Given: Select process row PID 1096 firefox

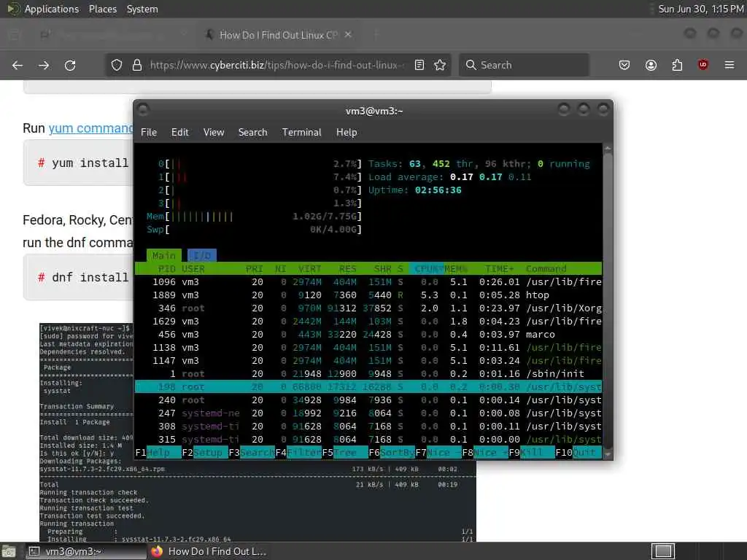Looking at the screenshot, I should [368, 282].
